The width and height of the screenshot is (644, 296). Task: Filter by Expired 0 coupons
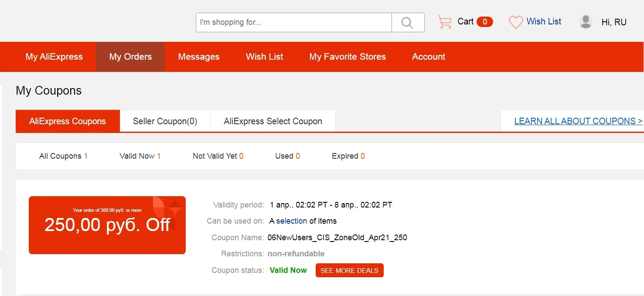coord(348,156)
